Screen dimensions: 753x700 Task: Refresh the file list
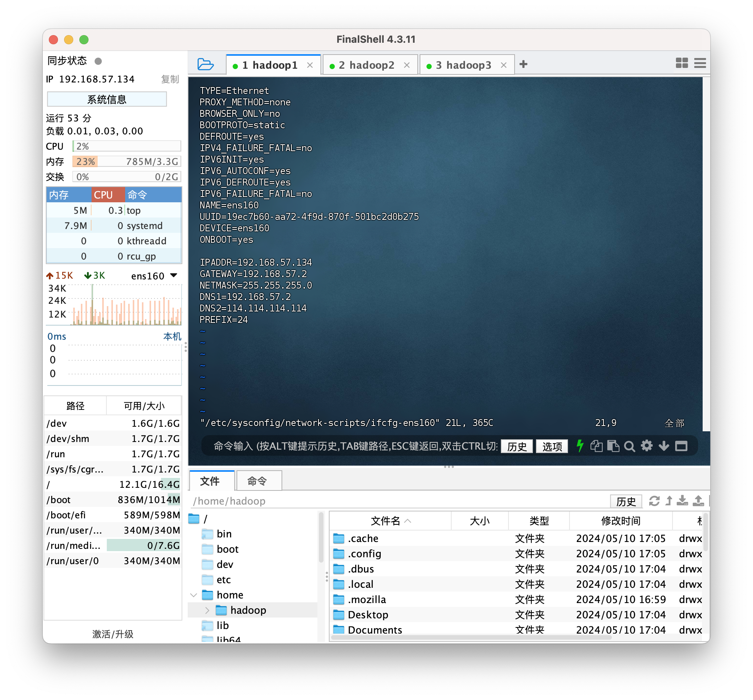(x=654, y=501)
